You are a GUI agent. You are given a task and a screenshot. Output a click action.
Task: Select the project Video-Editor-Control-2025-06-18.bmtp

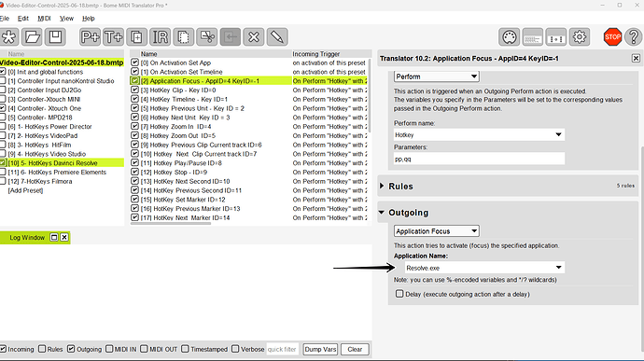coord(62,62)
